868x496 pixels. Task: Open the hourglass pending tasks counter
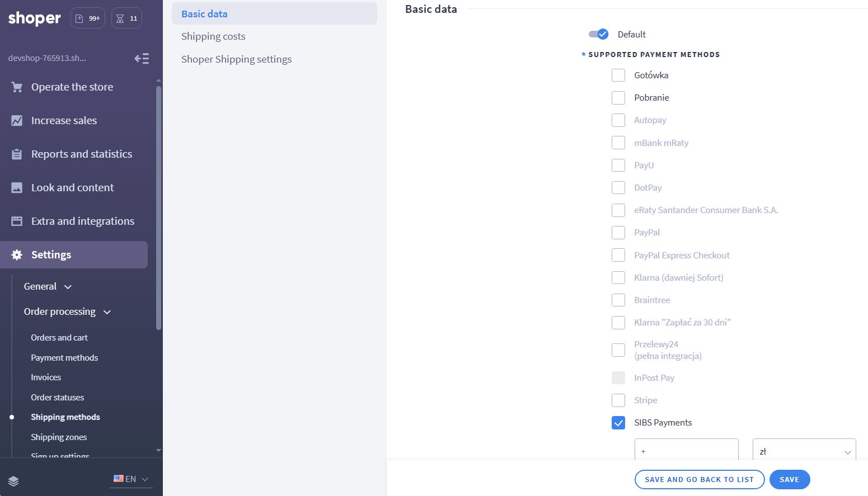click(126, 18)
